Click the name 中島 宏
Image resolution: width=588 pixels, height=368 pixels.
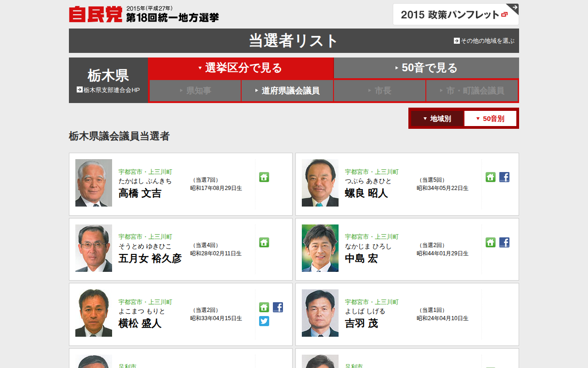pos(362,259)
